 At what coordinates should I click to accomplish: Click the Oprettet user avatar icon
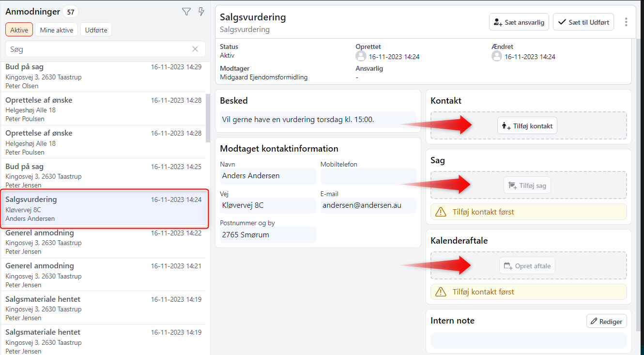point(361,57)
